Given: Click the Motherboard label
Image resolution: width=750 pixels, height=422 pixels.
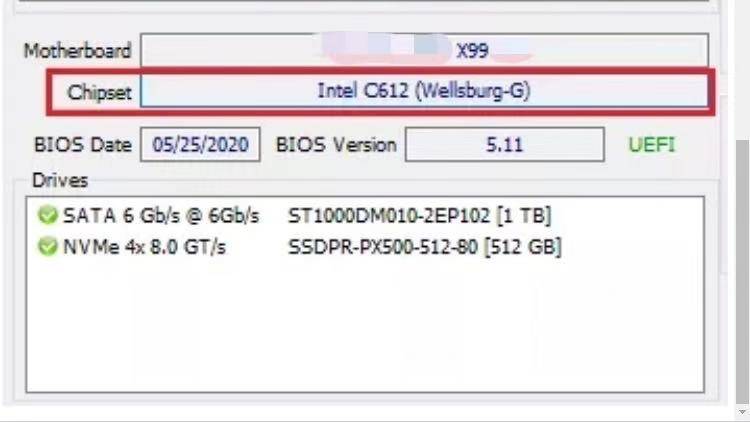Looking at the screenshot, I should tap(77, 50).
